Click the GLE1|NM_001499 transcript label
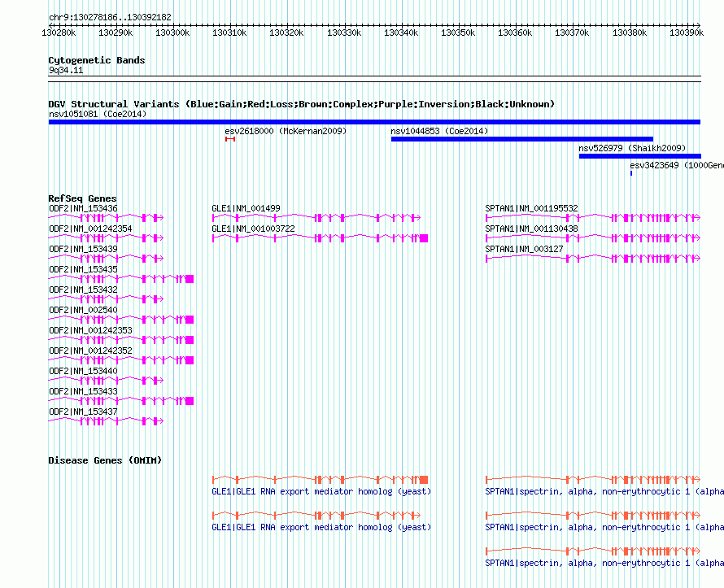The height and width of the screenshot is (588, 724). 246,209
